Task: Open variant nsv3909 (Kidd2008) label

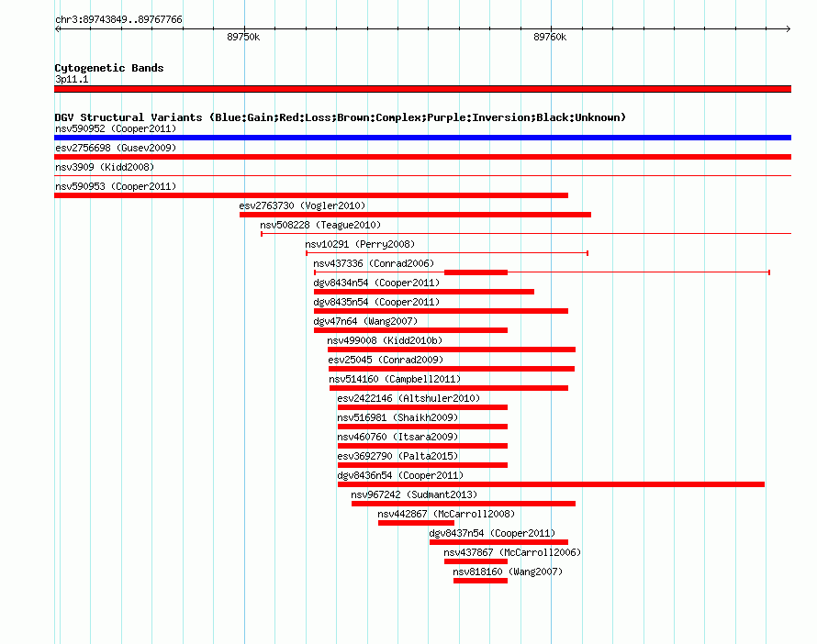Action: (105, 167)
